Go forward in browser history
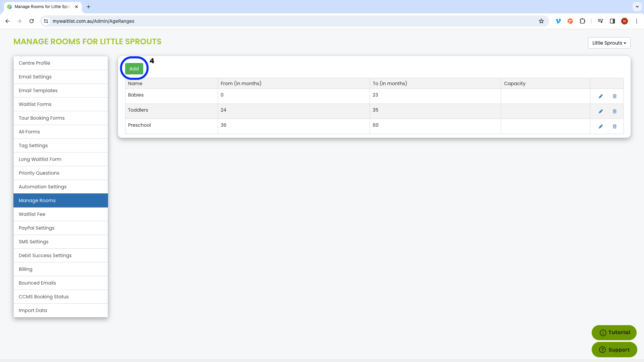This screenshot has width=644, height=362. (19, 21)
